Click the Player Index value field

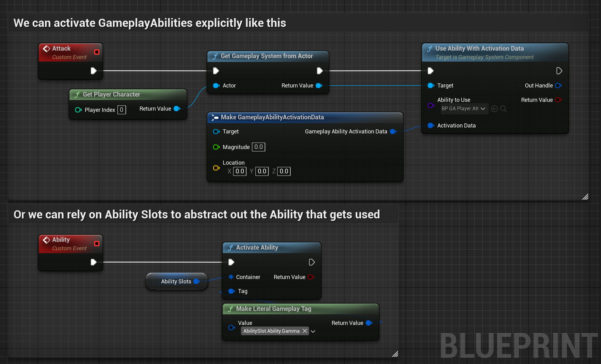click(122, 110)
